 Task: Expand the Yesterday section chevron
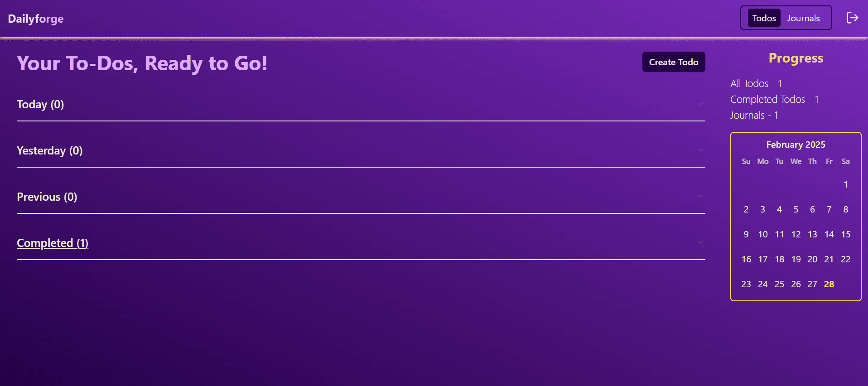[700, 150]
